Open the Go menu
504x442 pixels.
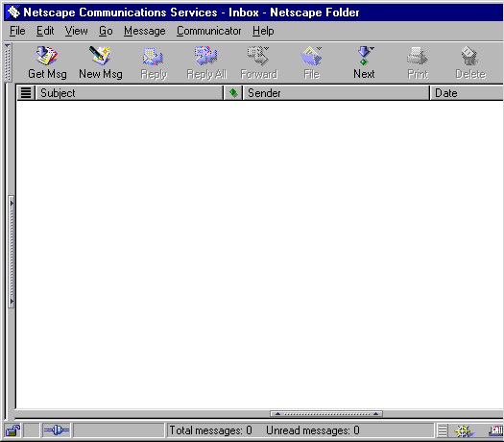pos(106,31)
